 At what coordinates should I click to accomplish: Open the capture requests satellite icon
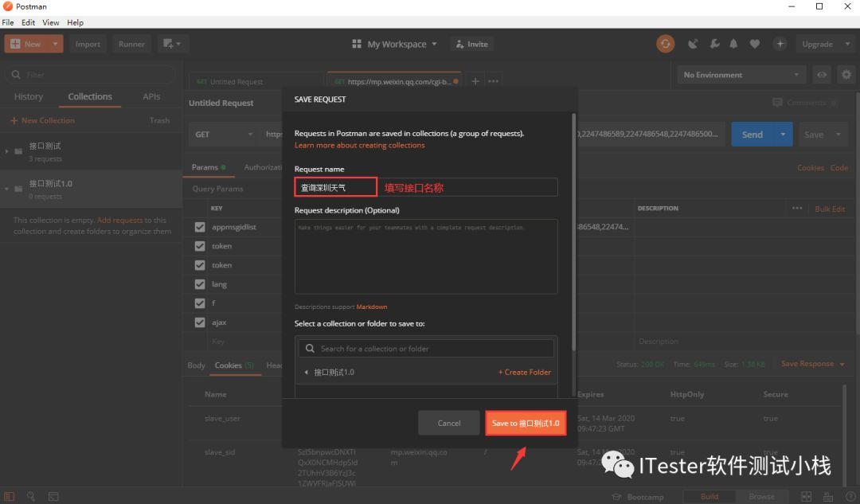coord(694,44)
